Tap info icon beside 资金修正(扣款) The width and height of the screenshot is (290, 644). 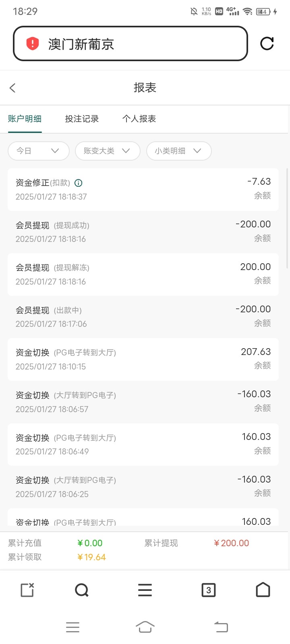coord(79,183)
